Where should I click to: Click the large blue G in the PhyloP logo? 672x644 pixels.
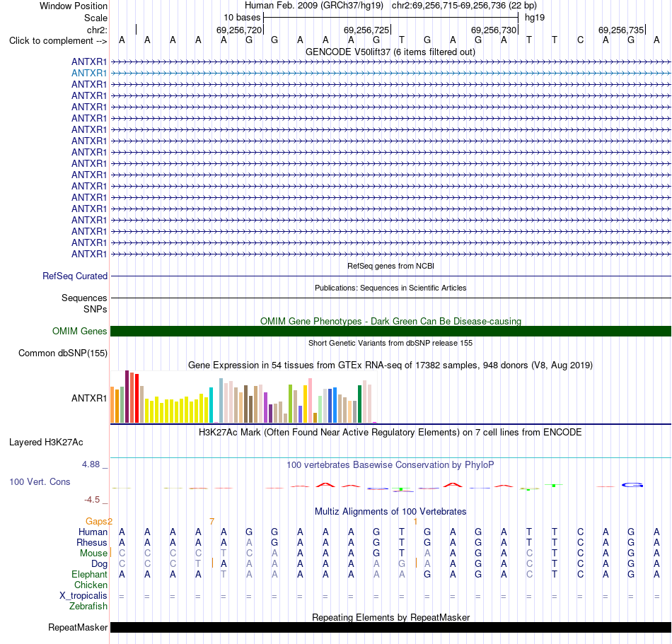(632, 485)
